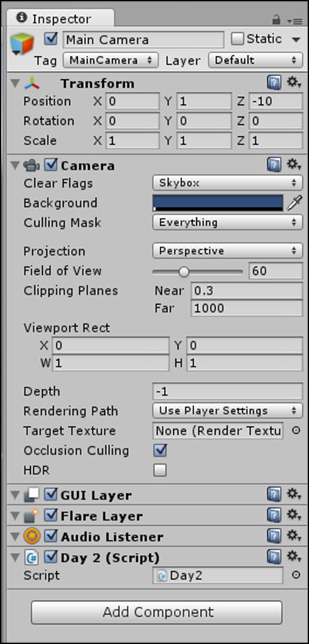Click the Flare Layer component icon
The image size is (309, 644).
point(32,516)
